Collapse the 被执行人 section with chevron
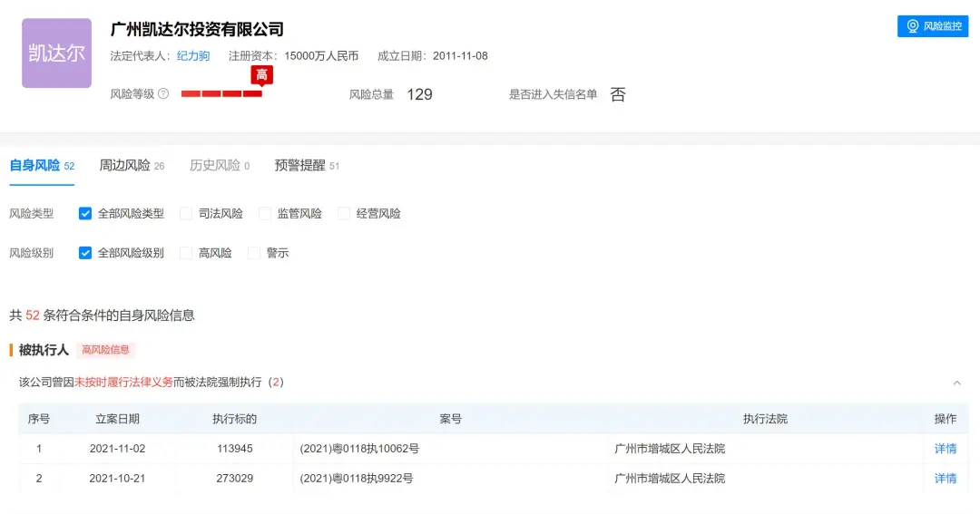 pos(957,383)
